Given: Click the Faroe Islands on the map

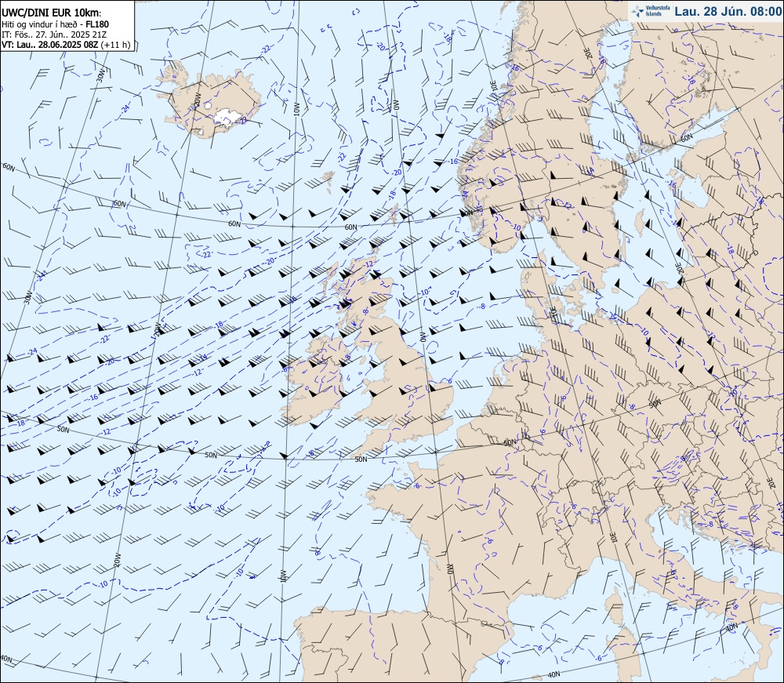Looking at the screenshot, I should [x=328, y=181].
